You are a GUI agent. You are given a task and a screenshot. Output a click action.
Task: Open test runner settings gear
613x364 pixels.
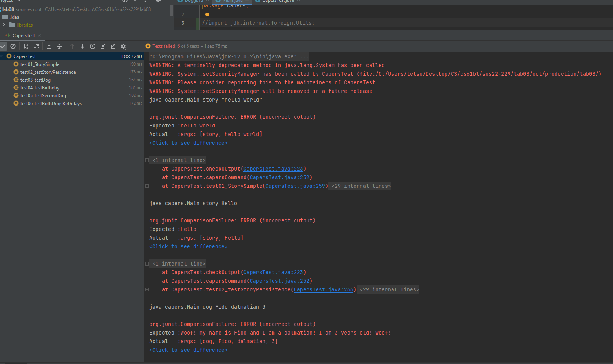[x=123, y=46]
